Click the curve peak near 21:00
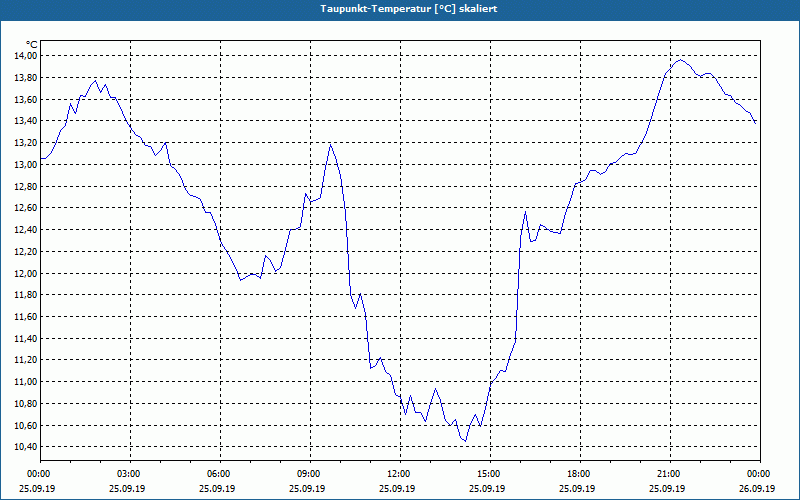The image size is (800, 500). click(680, 60)
